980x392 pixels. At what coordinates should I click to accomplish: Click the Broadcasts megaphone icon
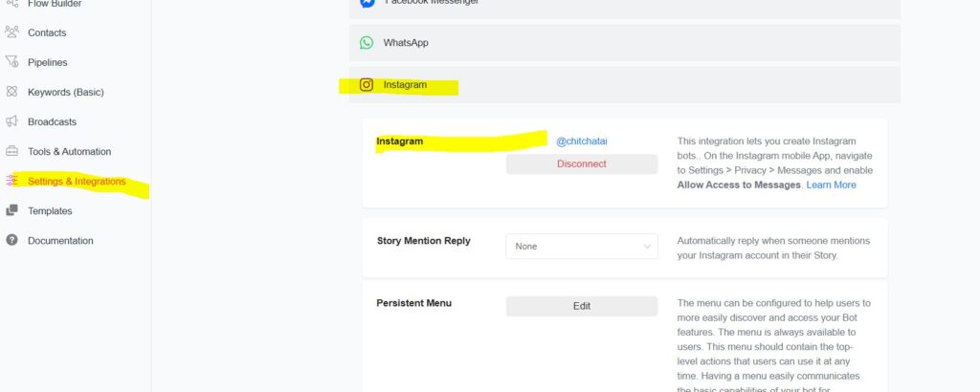[11, 121]
